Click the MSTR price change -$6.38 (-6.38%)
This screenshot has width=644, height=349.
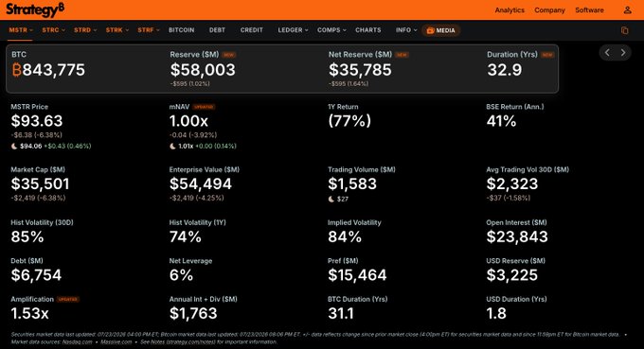coord(37,135)
